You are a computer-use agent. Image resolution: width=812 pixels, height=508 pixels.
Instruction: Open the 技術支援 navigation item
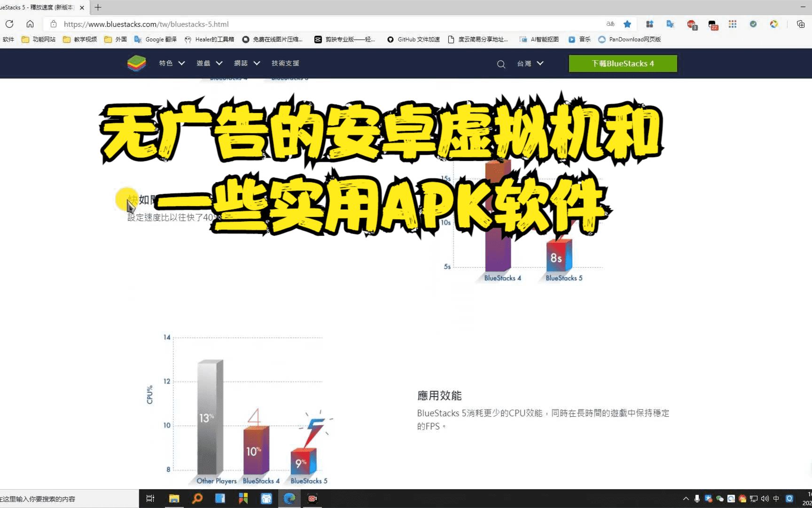pyautogui.click(x=285, y=63)
